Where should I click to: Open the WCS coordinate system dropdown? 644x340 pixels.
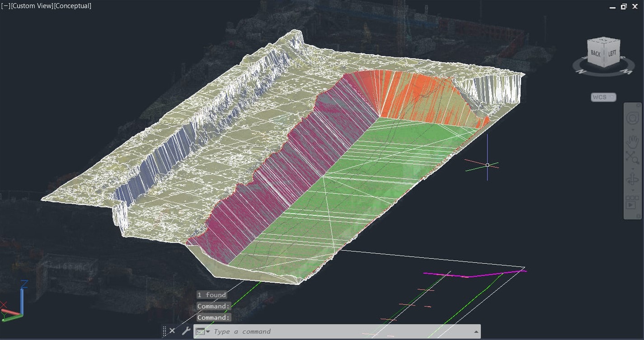click(603, 97)
